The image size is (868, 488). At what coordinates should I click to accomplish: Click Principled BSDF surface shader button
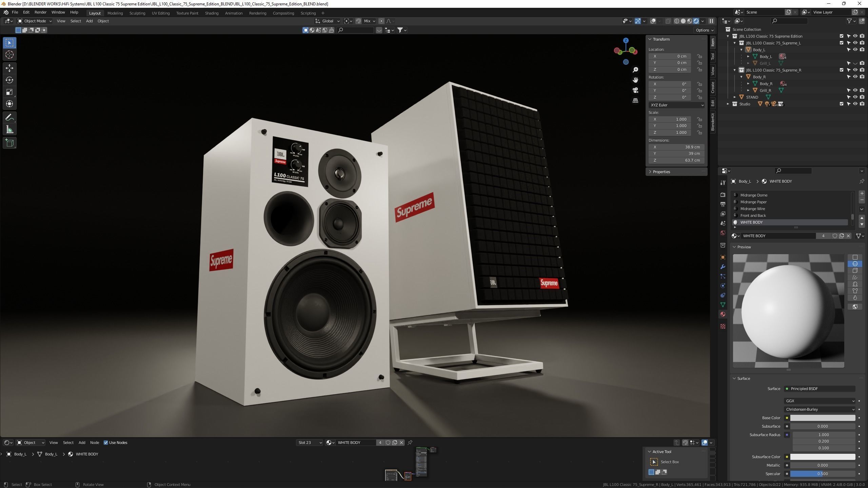tap(820, 389)
